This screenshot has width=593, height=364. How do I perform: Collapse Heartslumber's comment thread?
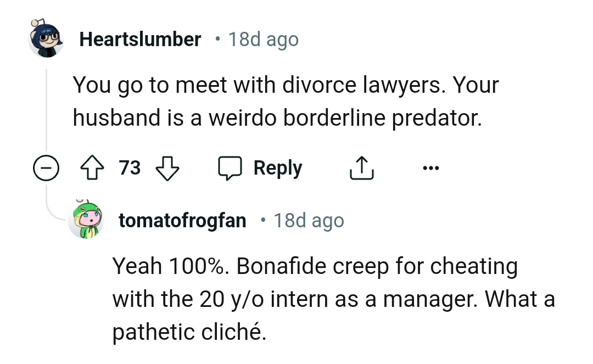[47, 168]
